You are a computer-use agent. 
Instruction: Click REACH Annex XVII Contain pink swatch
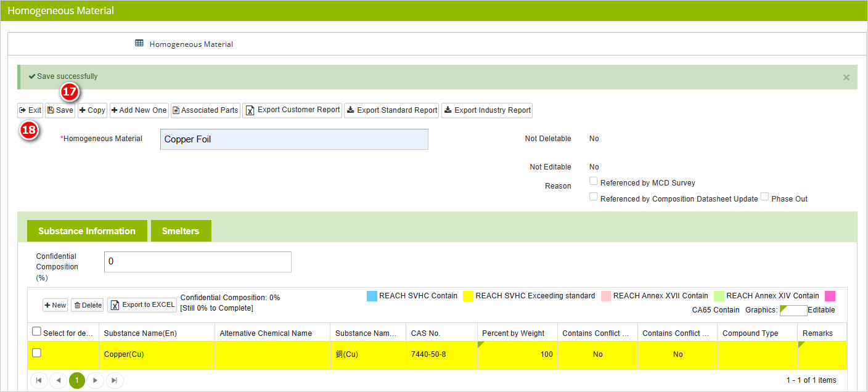pos(605,296)
